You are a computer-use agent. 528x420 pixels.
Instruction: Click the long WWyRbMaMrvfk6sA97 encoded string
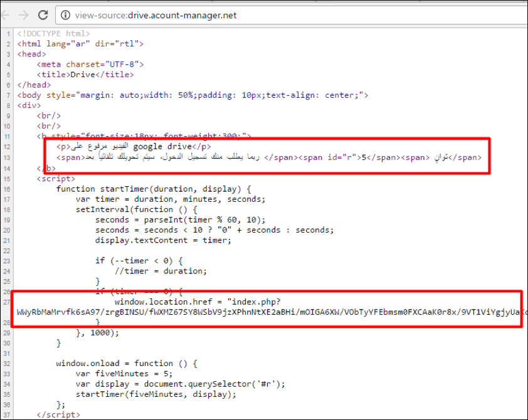(x=272, y=312)
